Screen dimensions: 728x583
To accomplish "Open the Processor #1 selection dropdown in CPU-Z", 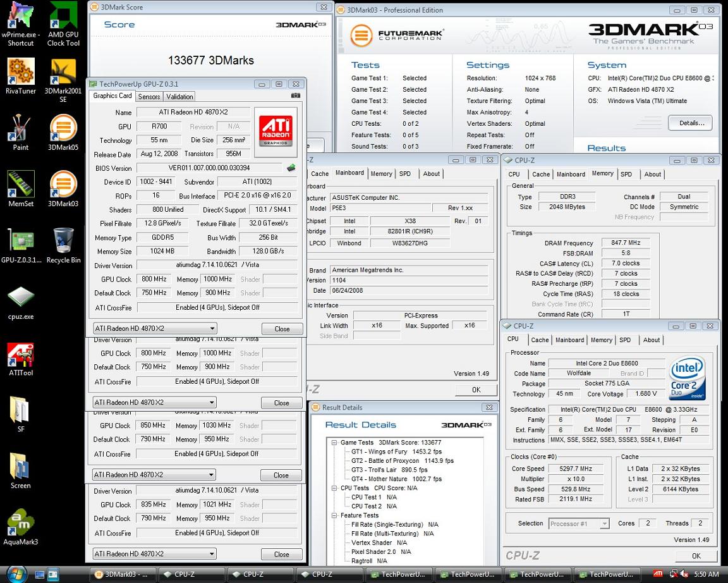I will (578, 524).
